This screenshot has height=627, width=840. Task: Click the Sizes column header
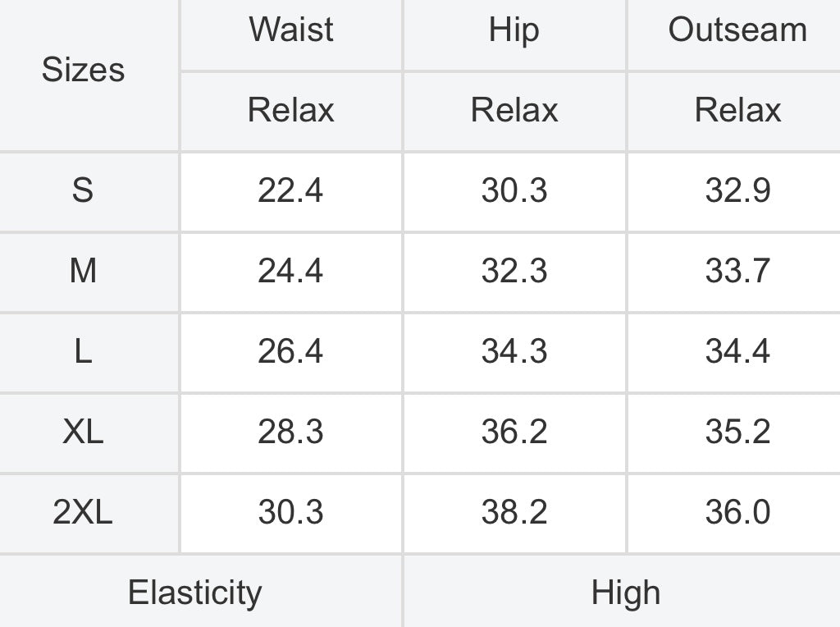tap(83, 71)
